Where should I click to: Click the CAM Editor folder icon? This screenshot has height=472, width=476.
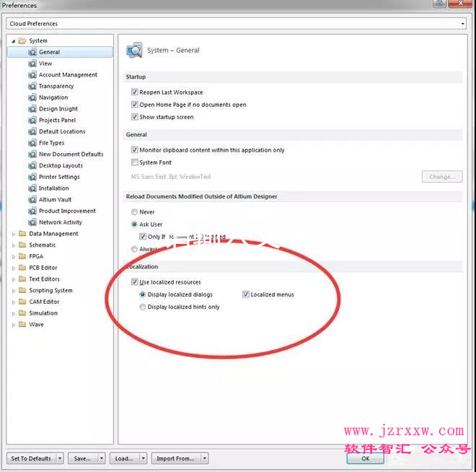(22, 302)
